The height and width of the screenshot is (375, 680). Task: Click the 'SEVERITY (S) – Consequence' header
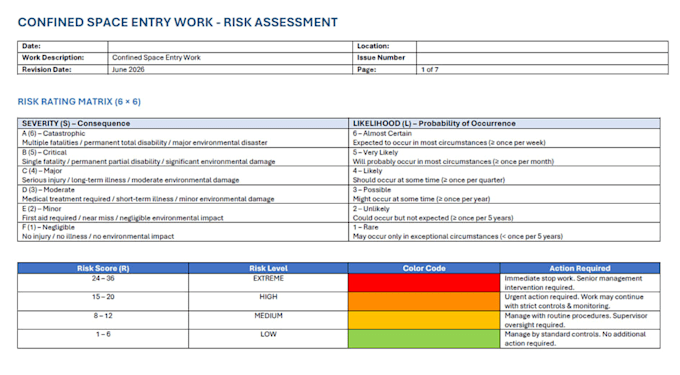[183, 123]
